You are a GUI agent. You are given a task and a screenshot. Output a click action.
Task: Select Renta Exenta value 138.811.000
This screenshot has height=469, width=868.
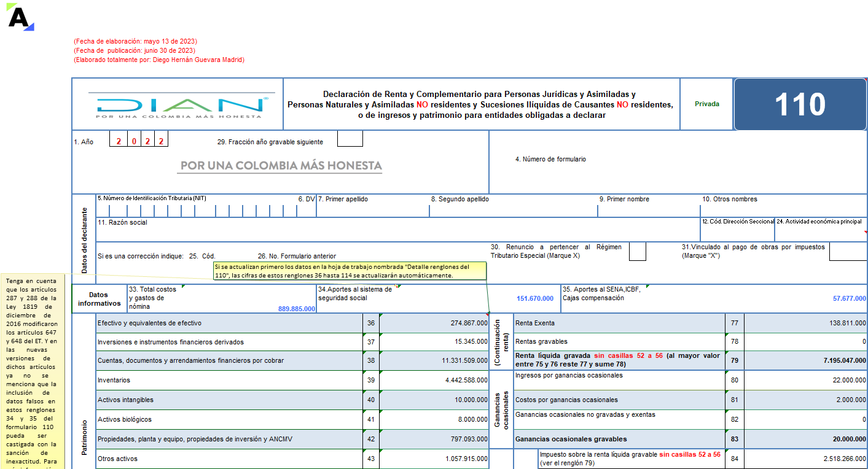[x=805, y=323]
